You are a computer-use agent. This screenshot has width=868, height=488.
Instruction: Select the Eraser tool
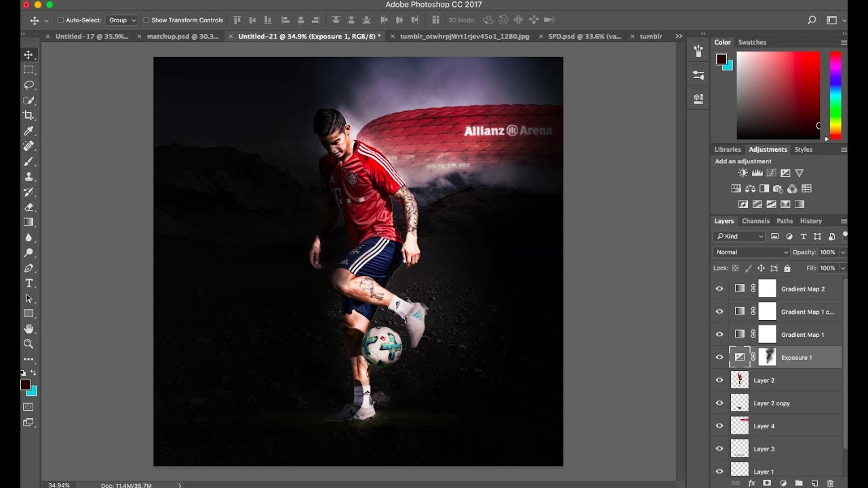tap(28, 207)
